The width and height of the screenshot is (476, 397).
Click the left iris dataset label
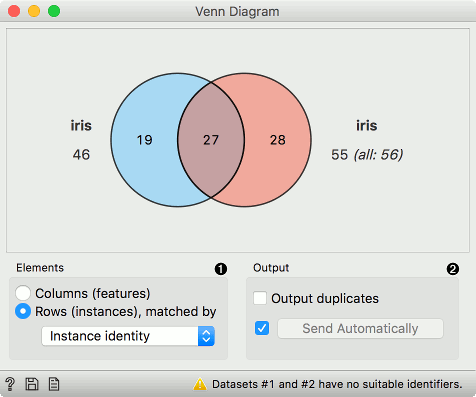pos(81,126)
